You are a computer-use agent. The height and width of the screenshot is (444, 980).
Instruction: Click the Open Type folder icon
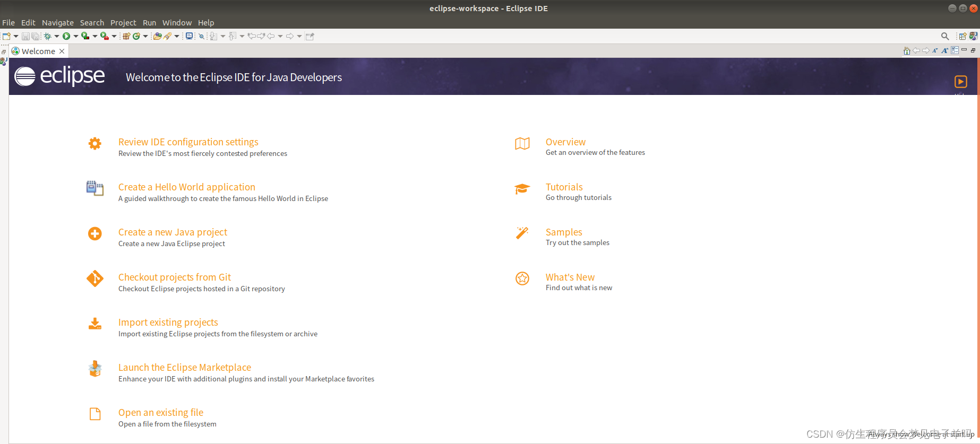(x=157, y=36)
